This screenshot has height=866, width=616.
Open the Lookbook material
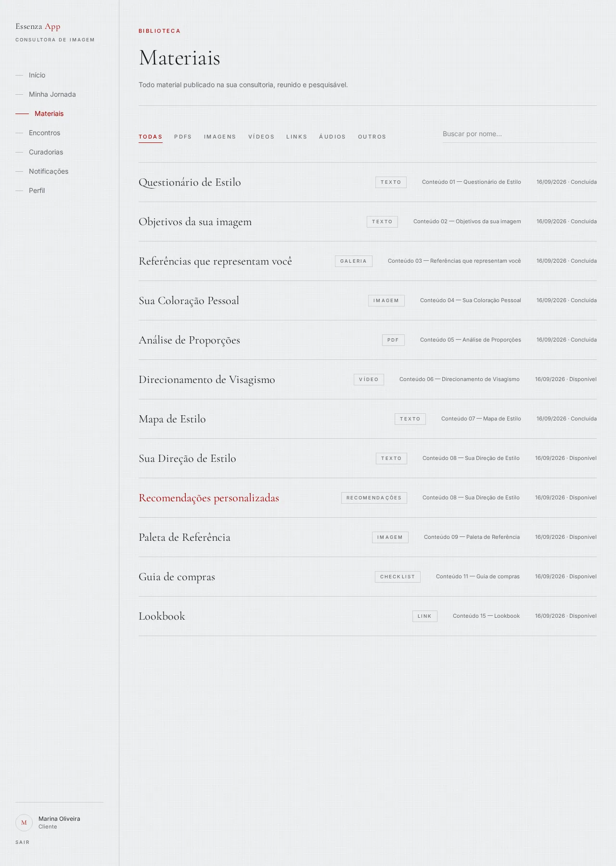click(162, 616)
